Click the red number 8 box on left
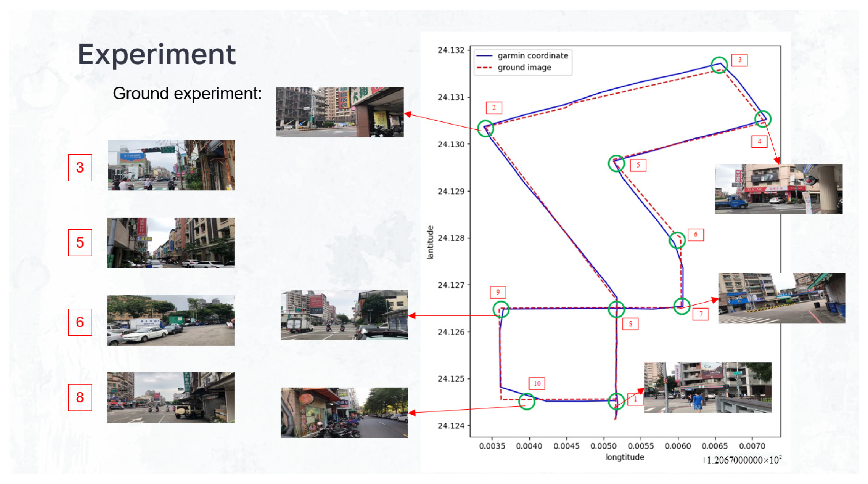This screenshot has width=868, height=484. [x=80, y=397]
